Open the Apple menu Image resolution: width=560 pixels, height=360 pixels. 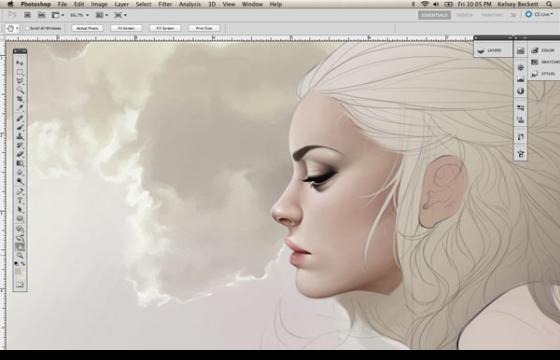(x=10, y=4)
